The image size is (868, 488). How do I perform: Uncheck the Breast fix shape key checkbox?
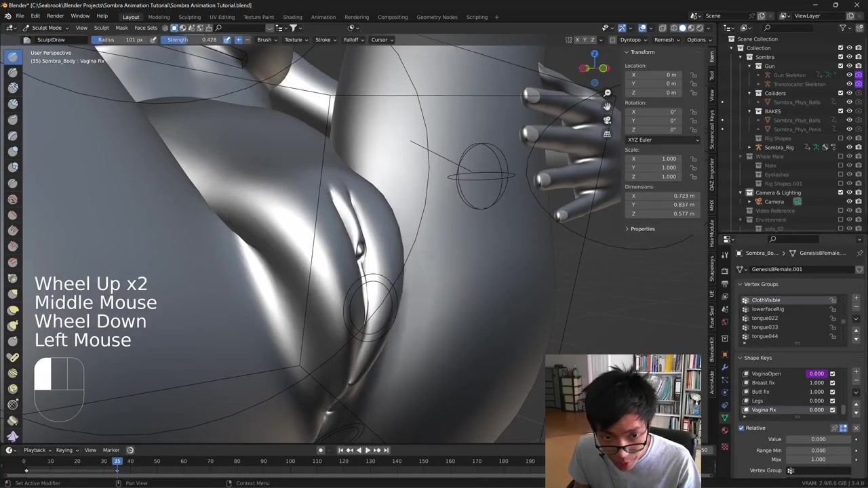[x=832, y=383]
